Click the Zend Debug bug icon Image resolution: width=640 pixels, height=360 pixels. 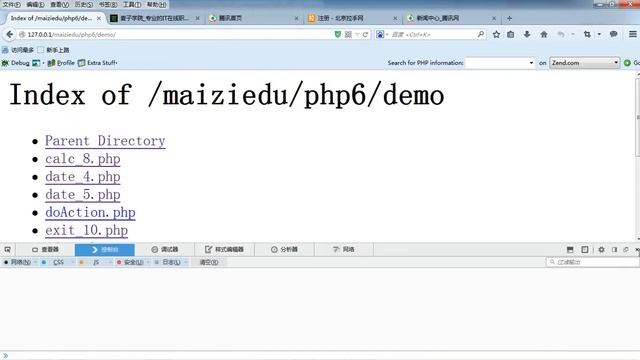point(5,63)
